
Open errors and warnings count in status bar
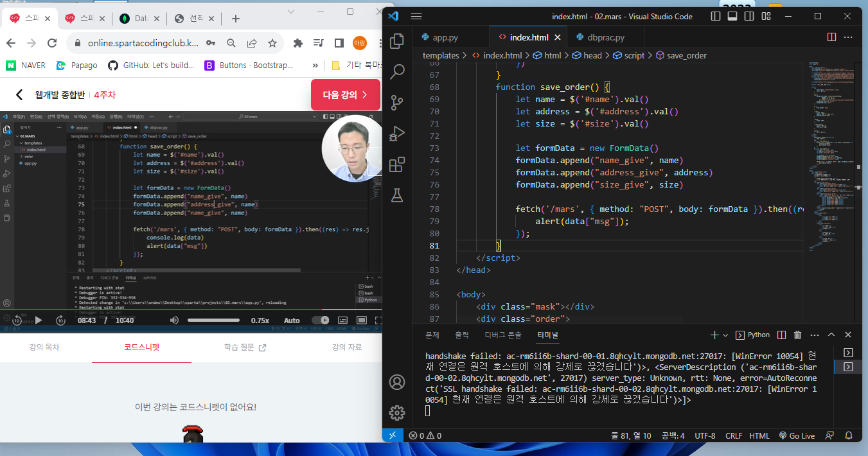click(425, 435)
